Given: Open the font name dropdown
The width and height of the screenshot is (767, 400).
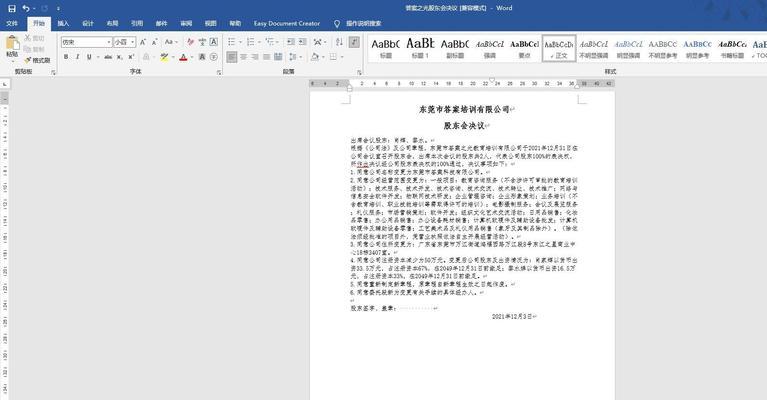Looking at the screenshot, I should (x=109, y=43).
